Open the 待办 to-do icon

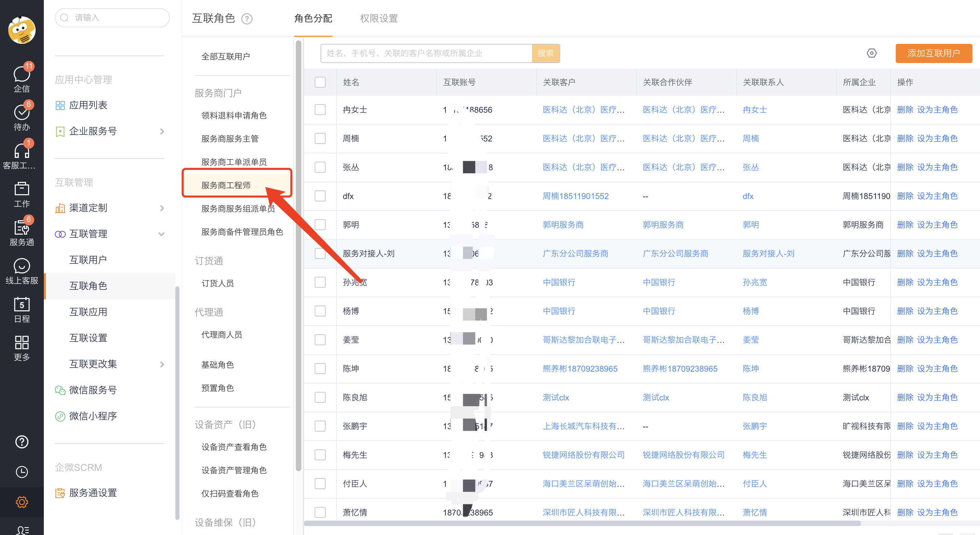coord(22,116)
